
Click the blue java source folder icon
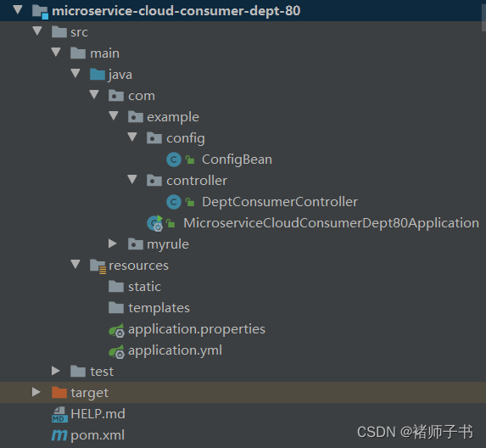[98, 75]
